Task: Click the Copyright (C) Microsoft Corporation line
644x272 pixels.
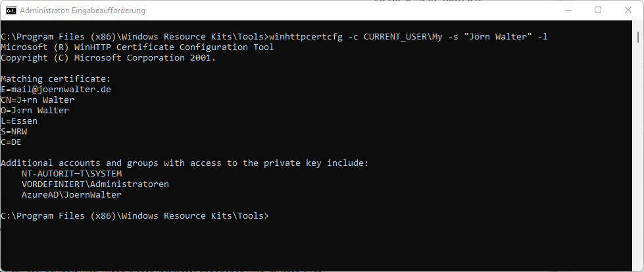Action: (x=108, y=57)
